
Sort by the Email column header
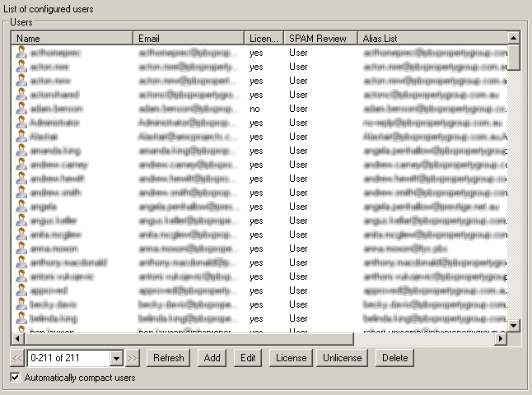click(x=189, y=38)
